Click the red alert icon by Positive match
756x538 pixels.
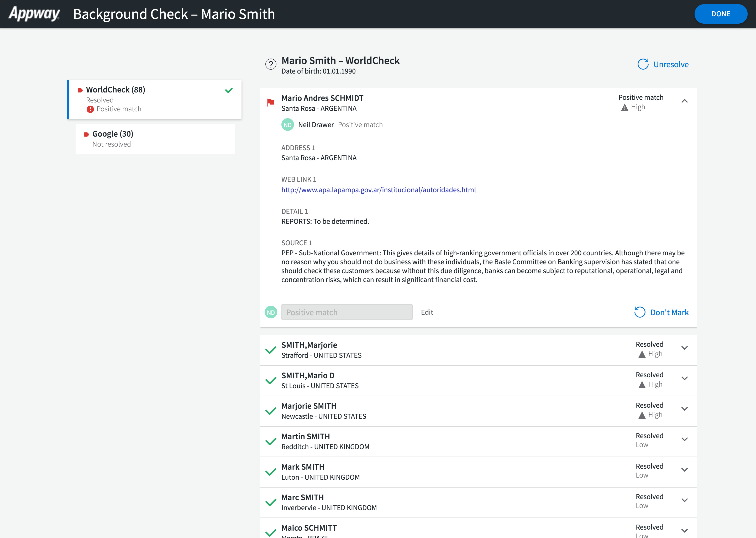pos(90,109)
